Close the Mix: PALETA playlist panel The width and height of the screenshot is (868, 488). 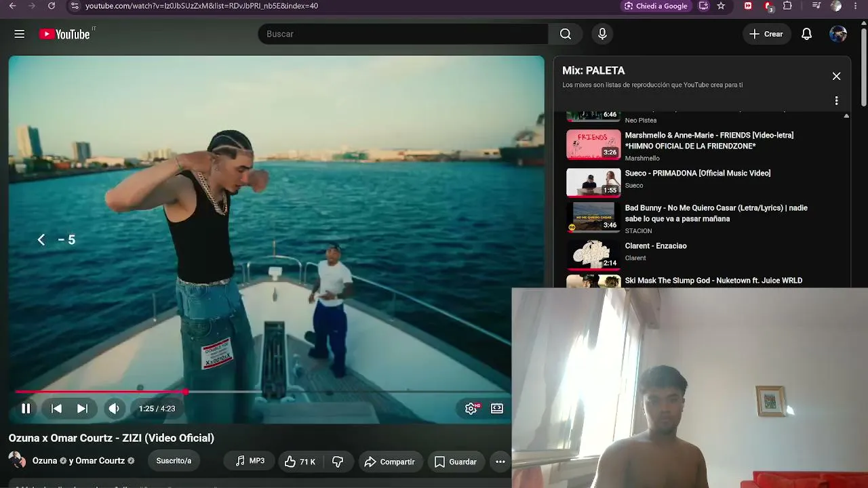tap(836, 76)
